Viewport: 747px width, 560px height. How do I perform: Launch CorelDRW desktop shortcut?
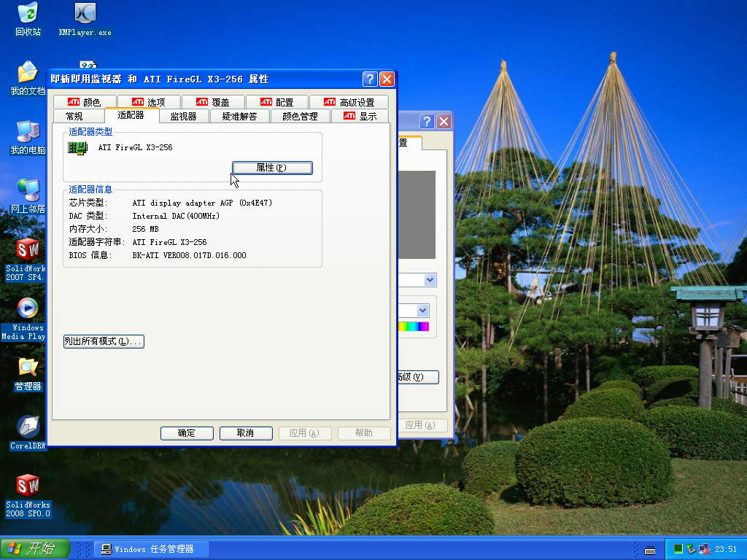[28, 433]
